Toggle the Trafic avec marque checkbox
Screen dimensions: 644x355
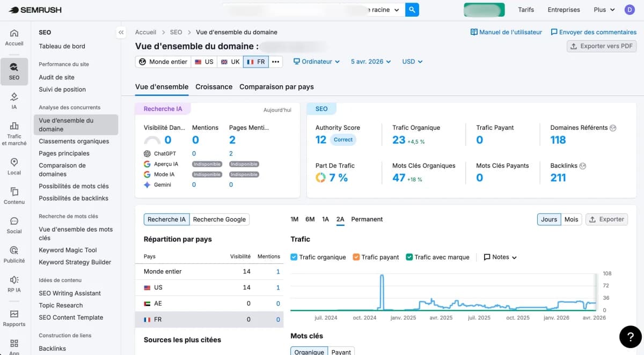[410, 257]
